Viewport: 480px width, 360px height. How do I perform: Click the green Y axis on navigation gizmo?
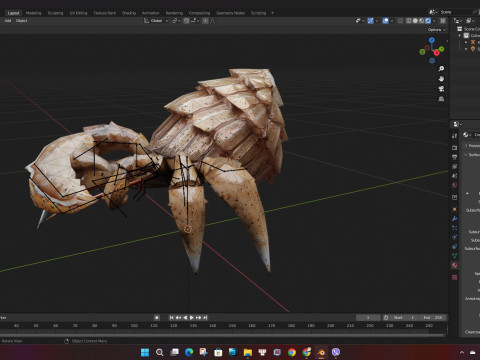coord(441,49)
